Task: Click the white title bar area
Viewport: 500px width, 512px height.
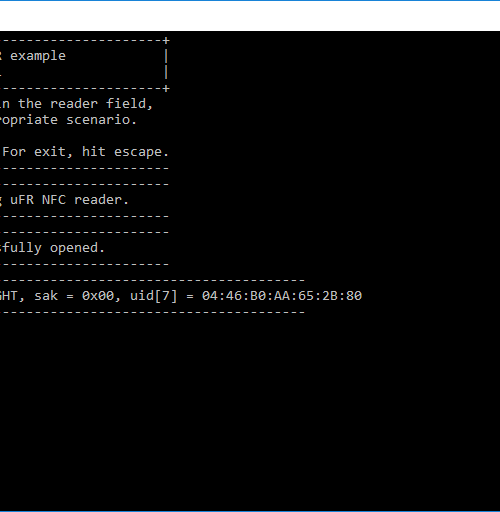Action: [250, 16]
